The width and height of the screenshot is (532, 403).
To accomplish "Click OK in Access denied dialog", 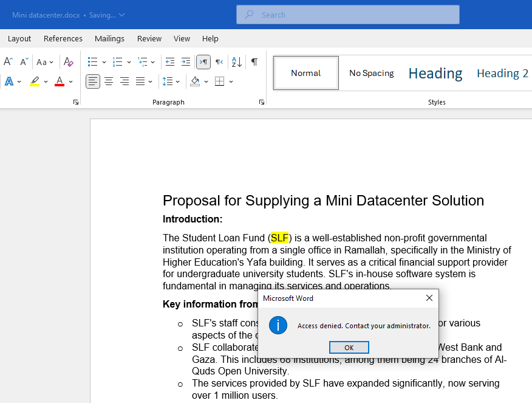I will click(x=349, y=347).
